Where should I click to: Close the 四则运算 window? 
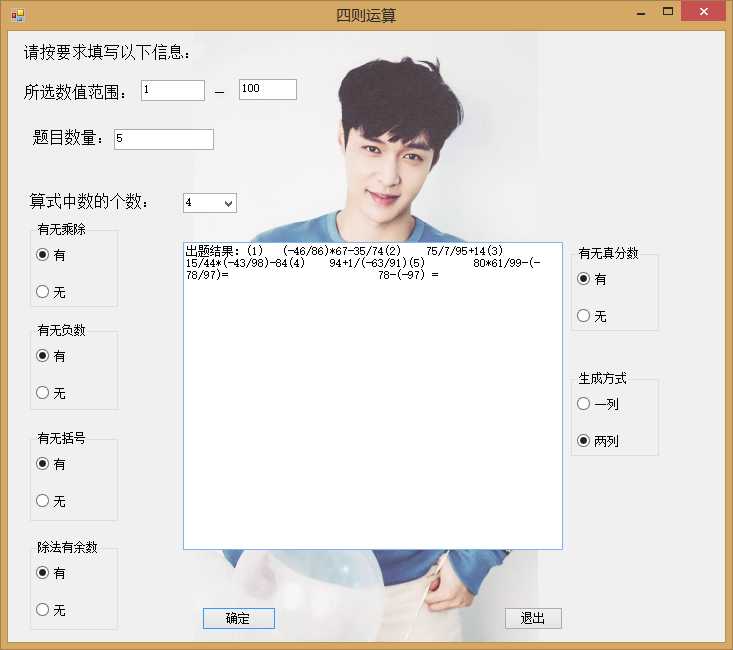coord(704,11)
